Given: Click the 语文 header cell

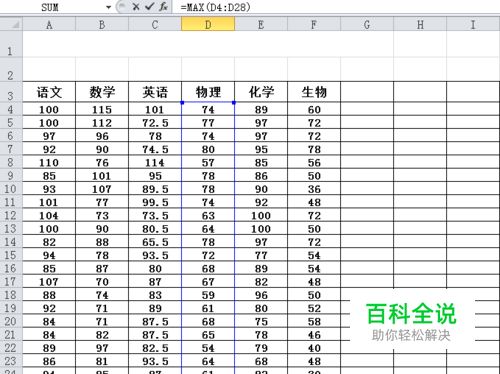Looking at the screenshot, I should (49, 92).
